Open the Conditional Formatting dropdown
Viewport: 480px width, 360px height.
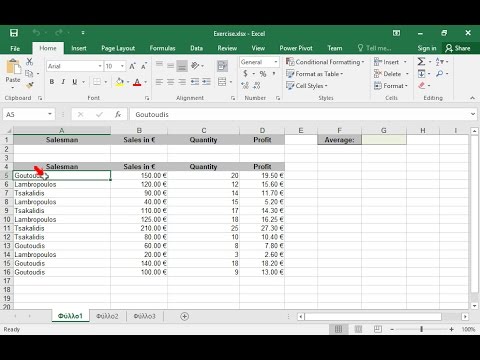325,62
